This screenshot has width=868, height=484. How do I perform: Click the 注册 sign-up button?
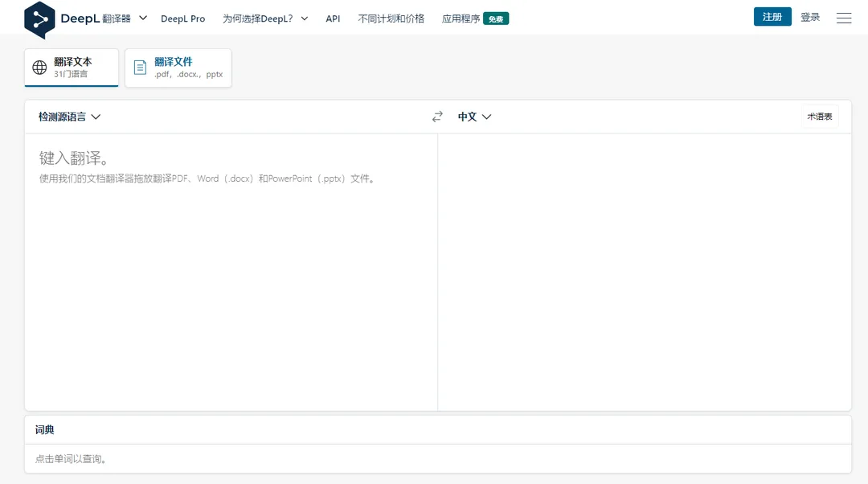pyautogui.click(x=772, y=17)
